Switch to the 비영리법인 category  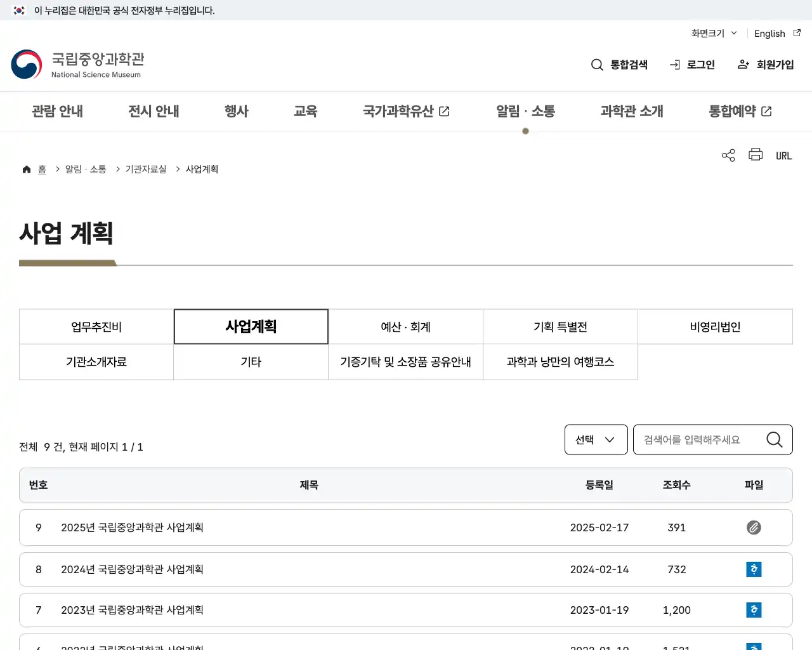pos(715,326)
